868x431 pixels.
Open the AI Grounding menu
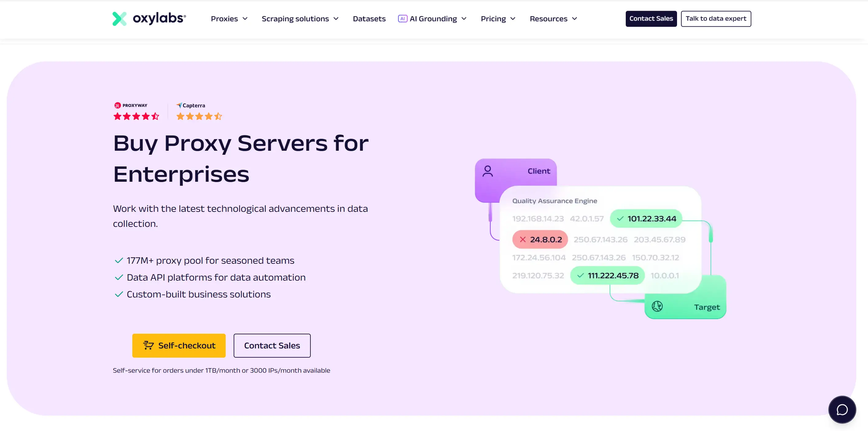click(x=433, y=18)
